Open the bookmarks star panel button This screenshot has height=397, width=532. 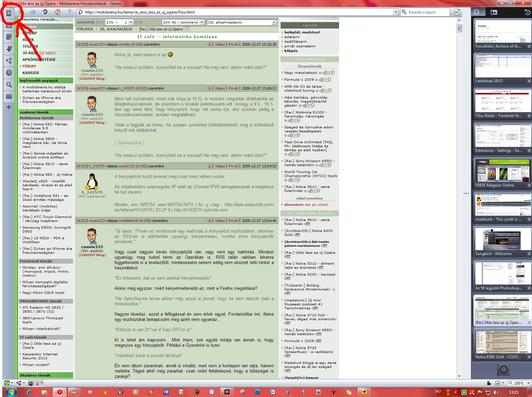[x=9, y=13]
